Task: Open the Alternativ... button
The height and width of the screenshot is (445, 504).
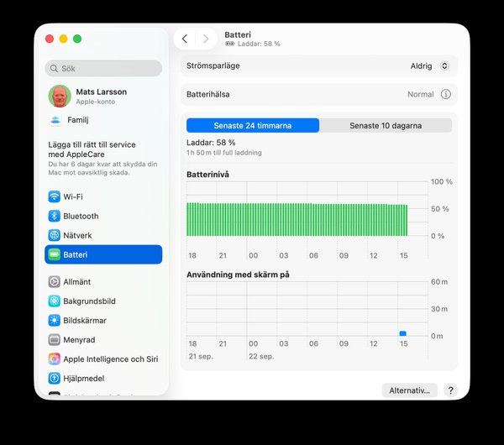Action: [x=410, y=390]
